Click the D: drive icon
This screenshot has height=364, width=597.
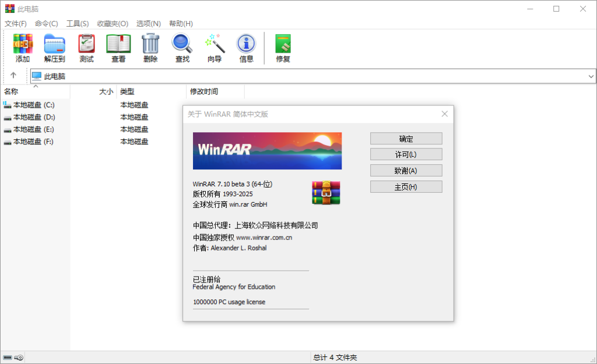point(7,118)
